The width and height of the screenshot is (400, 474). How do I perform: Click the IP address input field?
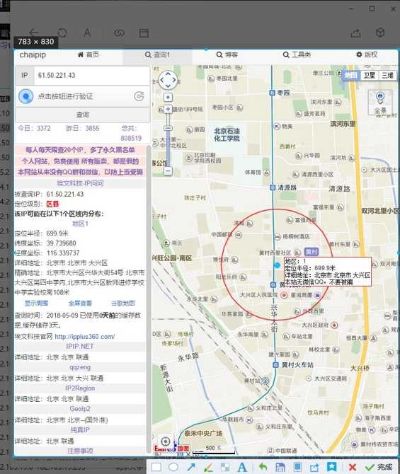[x=91, y=75]
